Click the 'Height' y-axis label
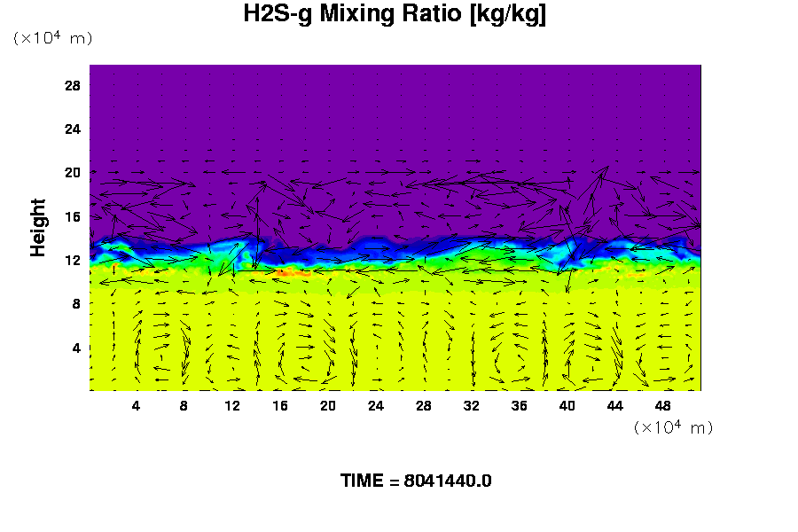Screen dimensions: 798x532 click(37, 228)
